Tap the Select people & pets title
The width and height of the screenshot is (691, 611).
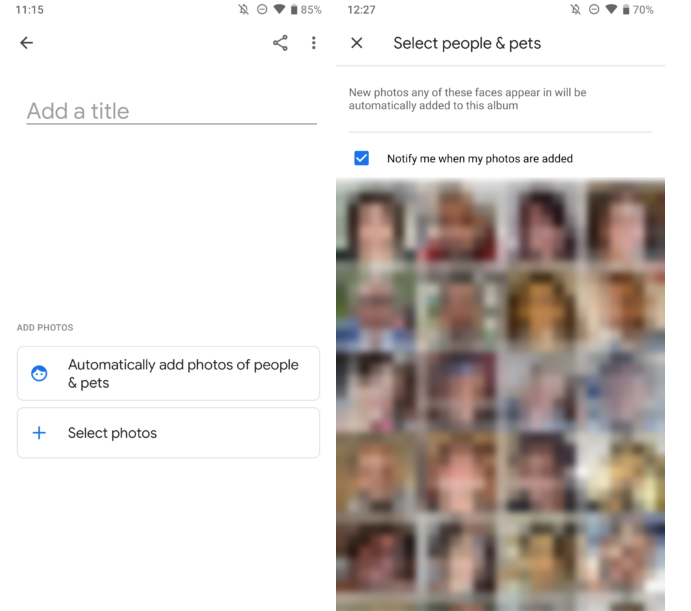[x=467, y=43]
